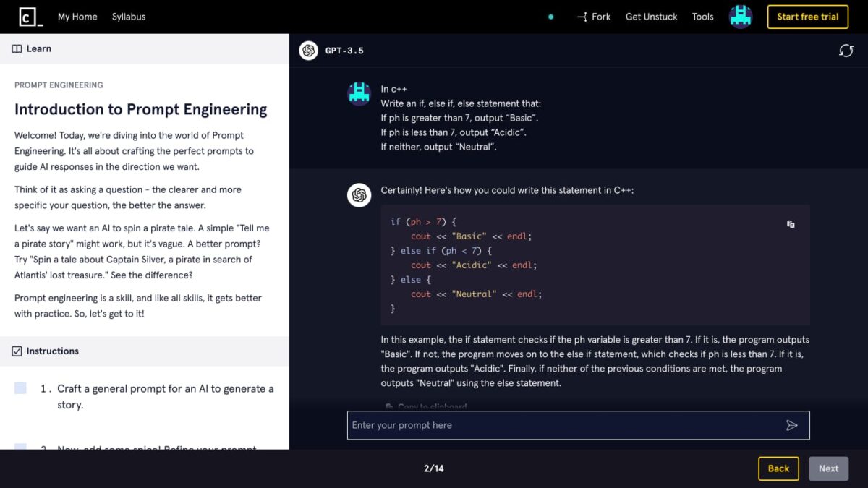Click Copy to clipboard below the response

426,406
